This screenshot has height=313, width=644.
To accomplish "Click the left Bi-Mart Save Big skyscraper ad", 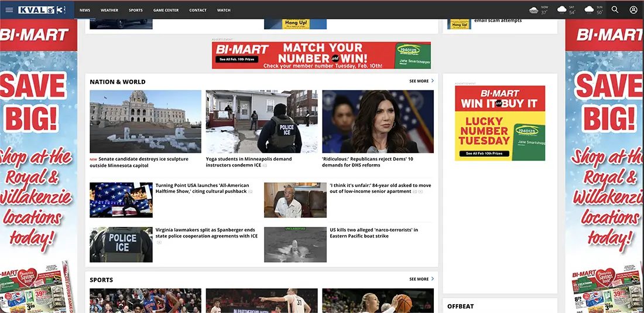I will [39, 166].
